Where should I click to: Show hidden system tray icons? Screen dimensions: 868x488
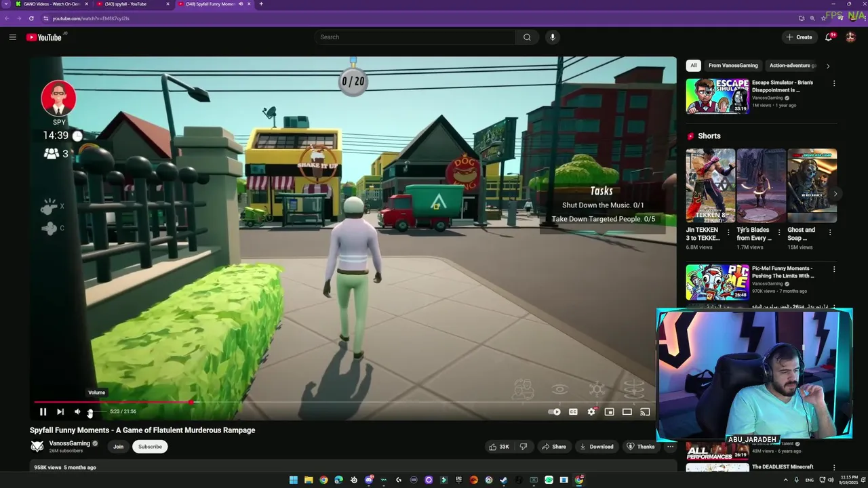click(786, 480)
